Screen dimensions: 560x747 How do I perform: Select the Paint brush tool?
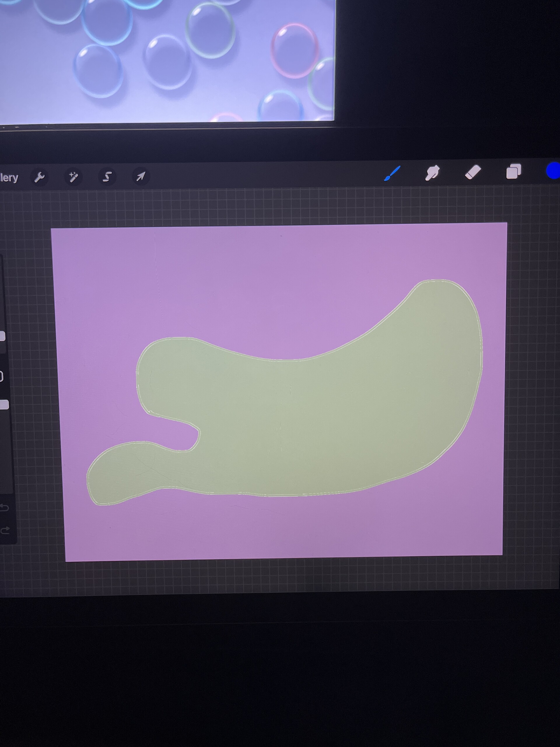click(392, 174)
